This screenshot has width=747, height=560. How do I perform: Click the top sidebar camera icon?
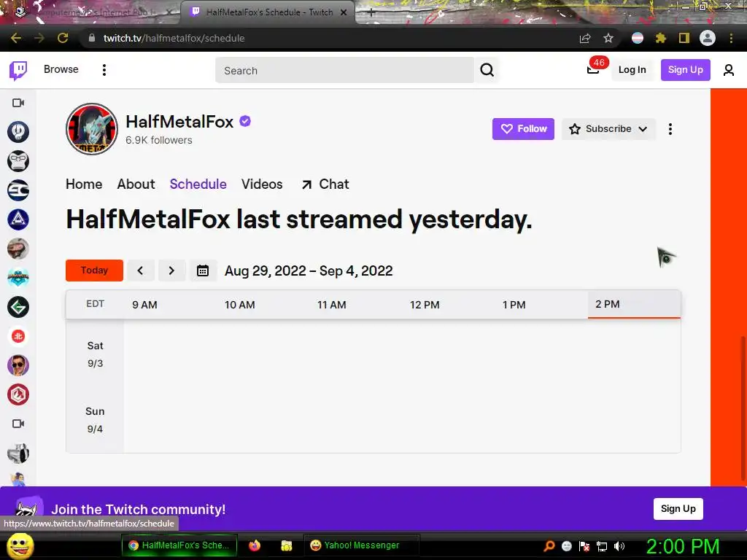tap(18, 103)
